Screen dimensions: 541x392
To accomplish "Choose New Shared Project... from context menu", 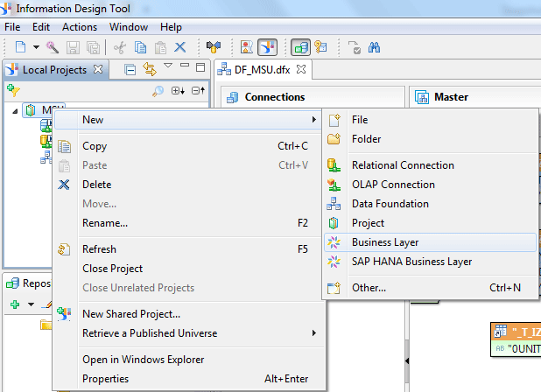I will tap(187, 314).
